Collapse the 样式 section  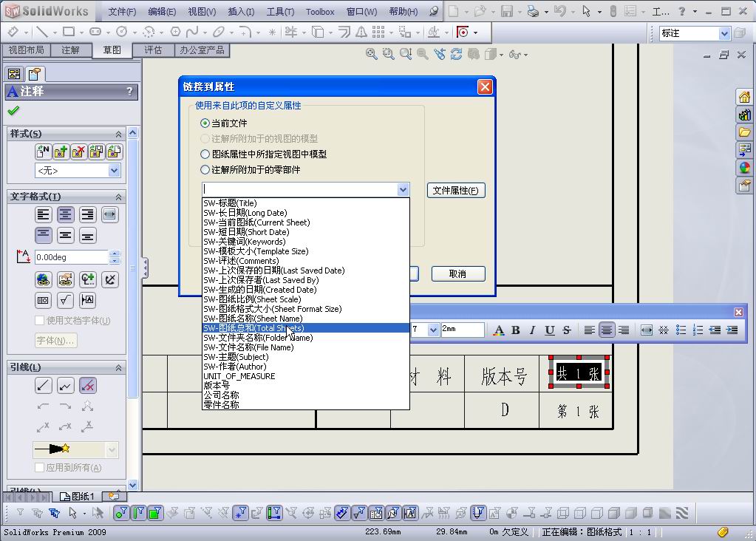pyautogui.click(x=118, y=134)
